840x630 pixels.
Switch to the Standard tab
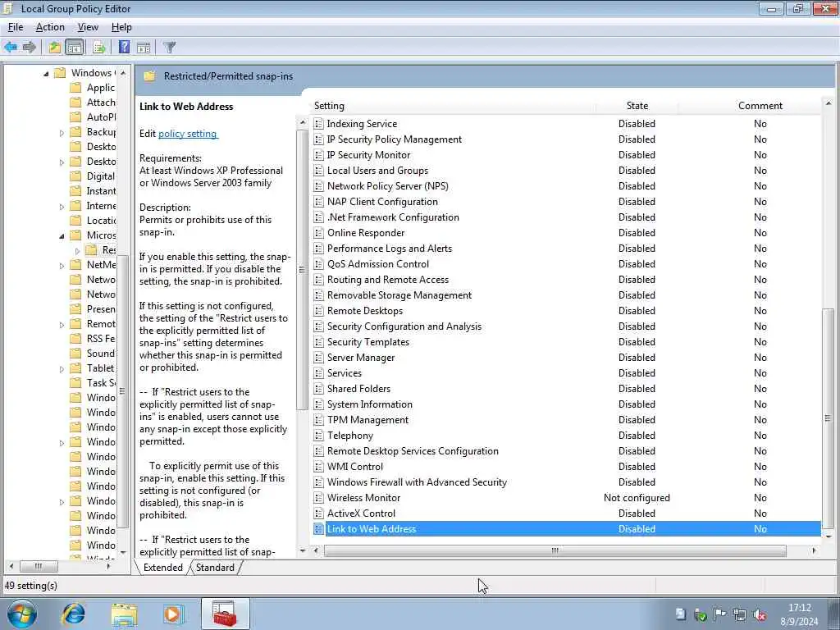[215, 568]
